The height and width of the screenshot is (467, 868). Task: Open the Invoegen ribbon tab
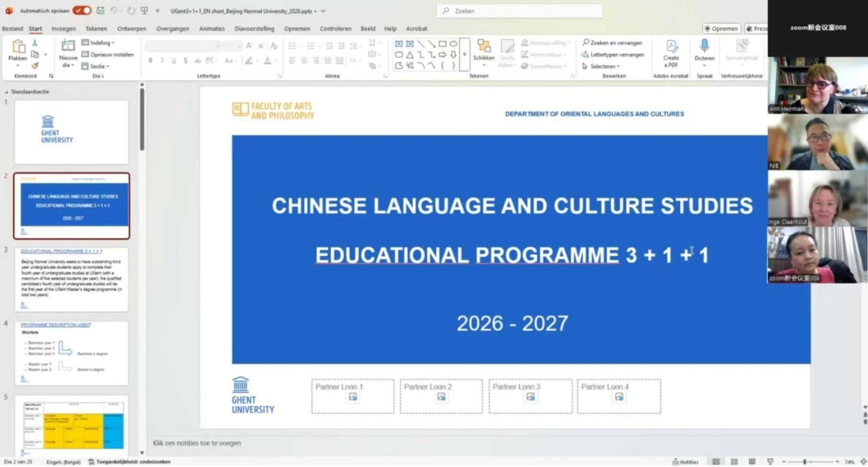pos(63,29)
